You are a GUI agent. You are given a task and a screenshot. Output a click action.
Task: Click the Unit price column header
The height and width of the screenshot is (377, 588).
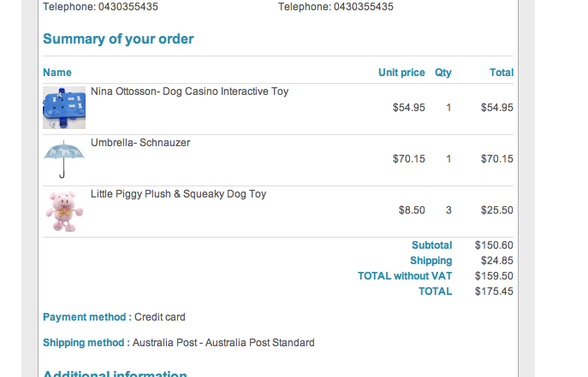[401, 73]
